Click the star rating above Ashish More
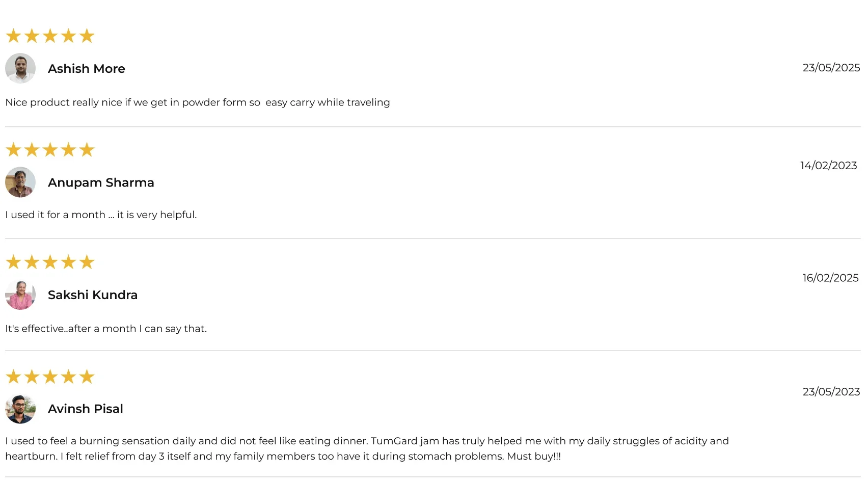Viewport: 868px width, 480px height. pos(50,36)
